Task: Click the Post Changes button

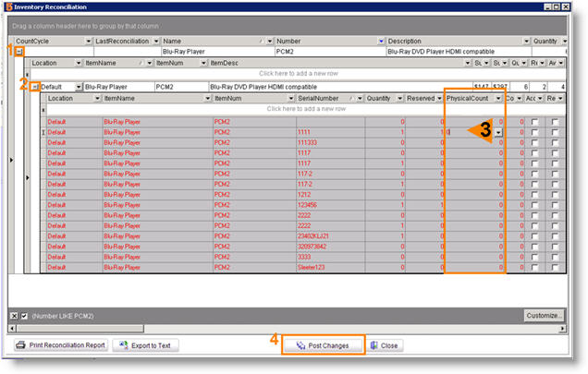Action: (323, 345)
